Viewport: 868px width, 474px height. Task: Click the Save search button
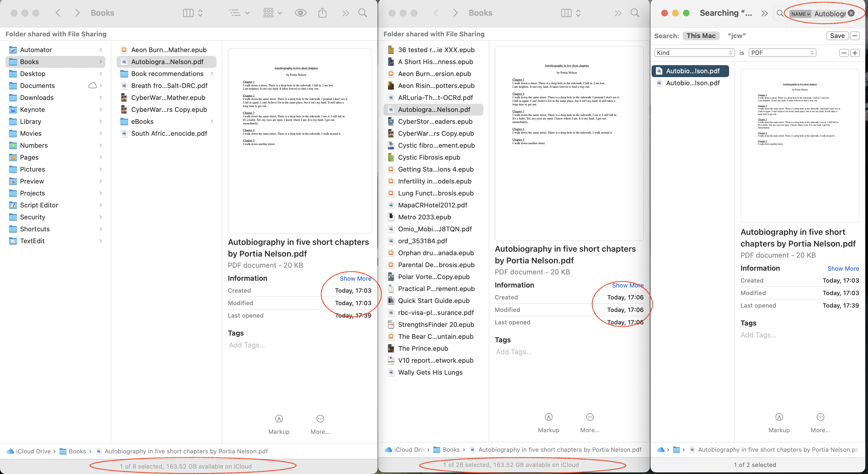coord(837,36)
